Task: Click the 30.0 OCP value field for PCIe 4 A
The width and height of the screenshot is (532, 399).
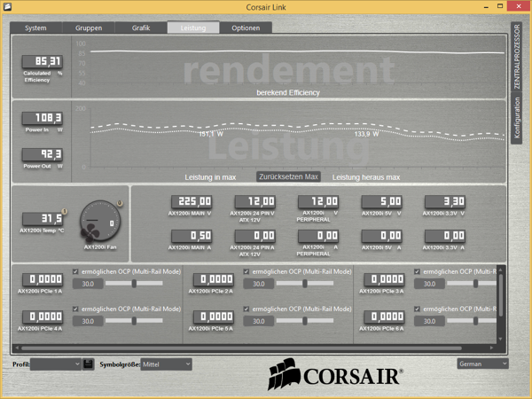Action: pyautogui.click(x=88, y=321)
